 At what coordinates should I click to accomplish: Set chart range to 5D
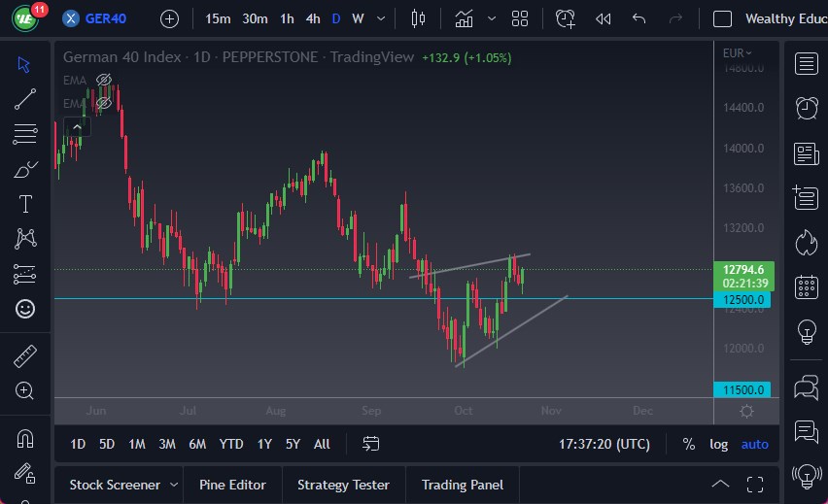pos(107,445)
